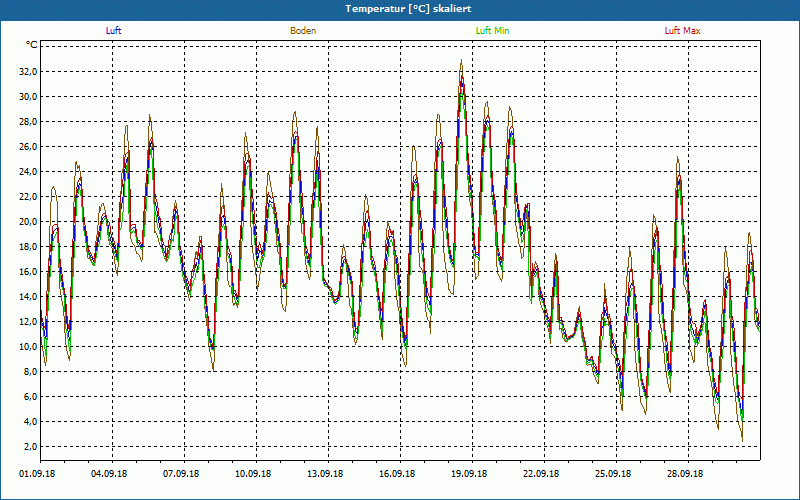
Task: Click the 'Luft' legend label
Action: pyautogui.click(x=113, y=31)
